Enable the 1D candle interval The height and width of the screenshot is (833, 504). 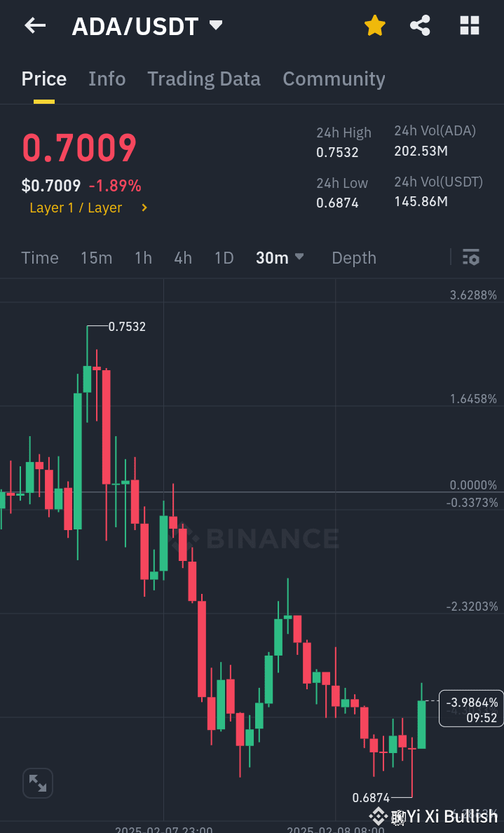coord(224,257)
